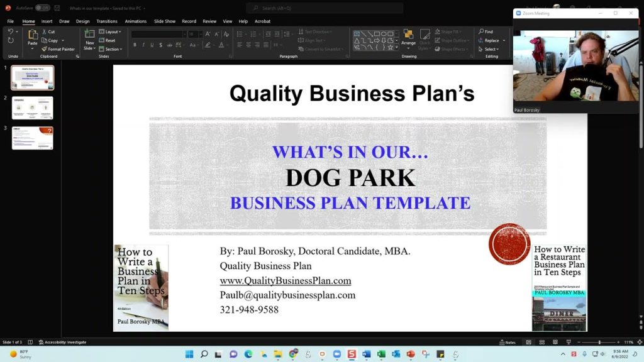Open the font name combo box
Screen dimensions: 644x362
(x=159, y=34)
